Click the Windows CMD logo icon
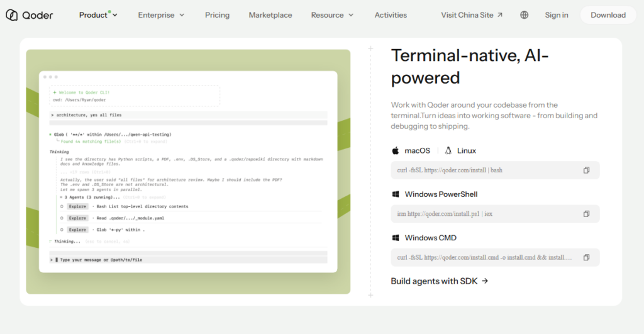 tap(396, 238)
